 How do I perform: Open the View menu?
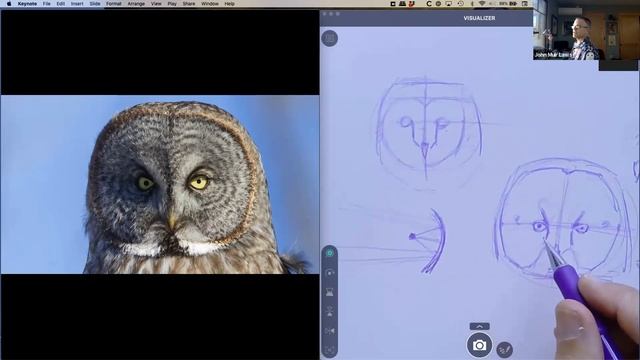click(x=156, y=4)
